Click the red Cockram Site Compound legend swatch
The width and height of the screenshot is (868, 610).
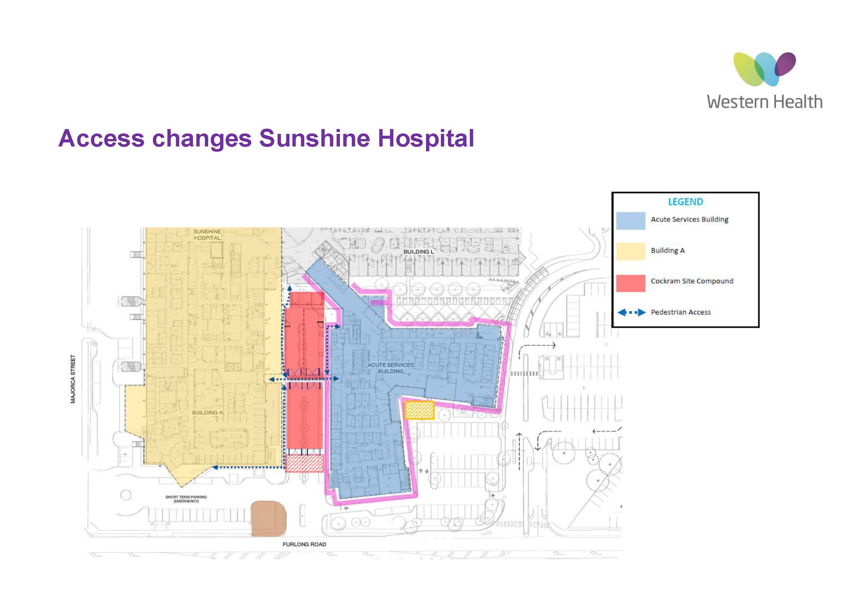(630, 283)
